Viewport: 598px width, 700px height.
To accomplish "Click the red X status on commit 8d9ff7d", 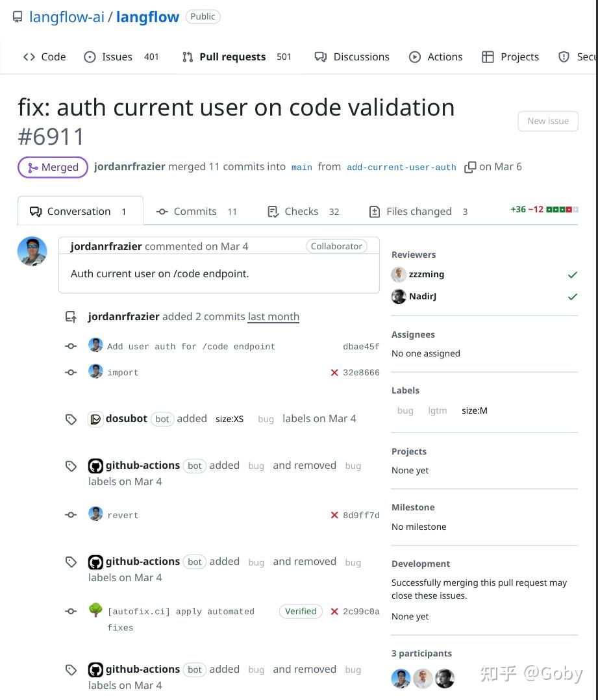I will click(x=334, y=516).
